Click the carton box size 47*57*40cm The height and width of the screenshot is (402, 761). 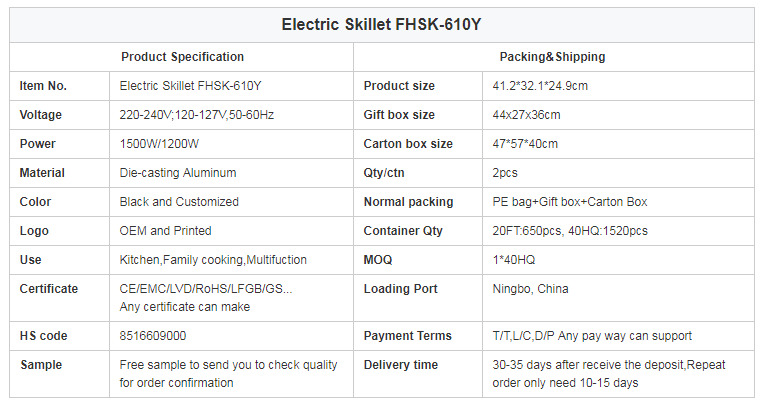[x=525, y=144]
